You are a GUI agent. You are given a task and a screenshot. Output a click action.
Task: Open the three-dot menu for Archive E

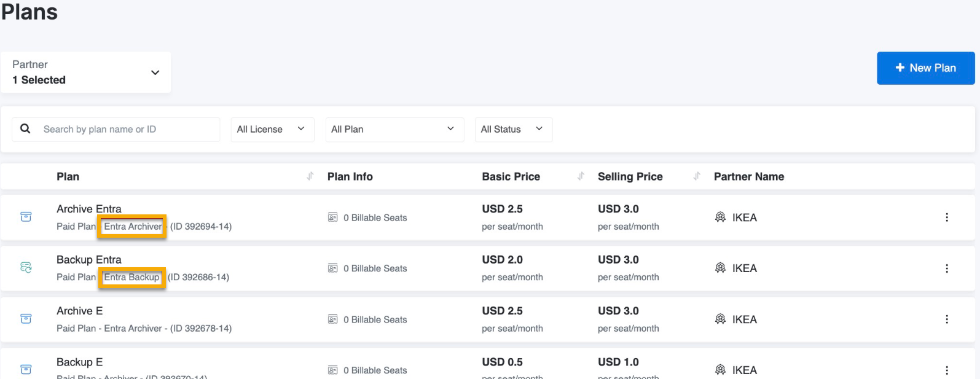click(x=946, y=319)
